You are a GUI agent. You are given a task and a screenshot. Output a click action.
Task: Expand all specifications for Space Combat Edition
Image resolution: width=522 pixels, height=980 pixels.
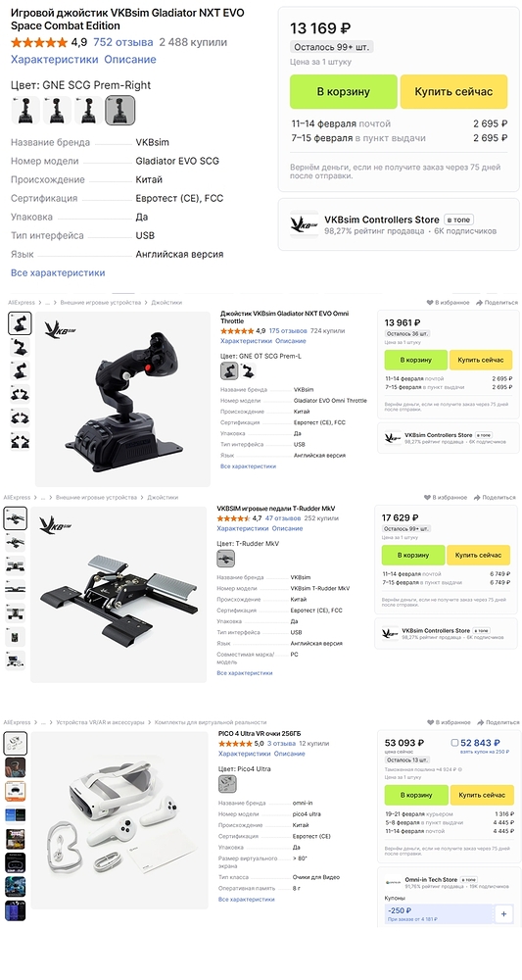coord(58,273)
